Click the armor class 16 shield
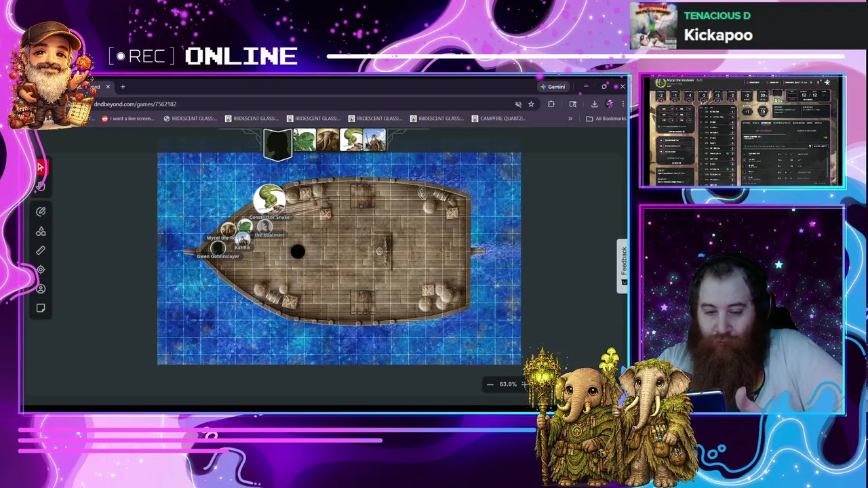The height and width of the screenshot is (488, 868). point(762,112)
